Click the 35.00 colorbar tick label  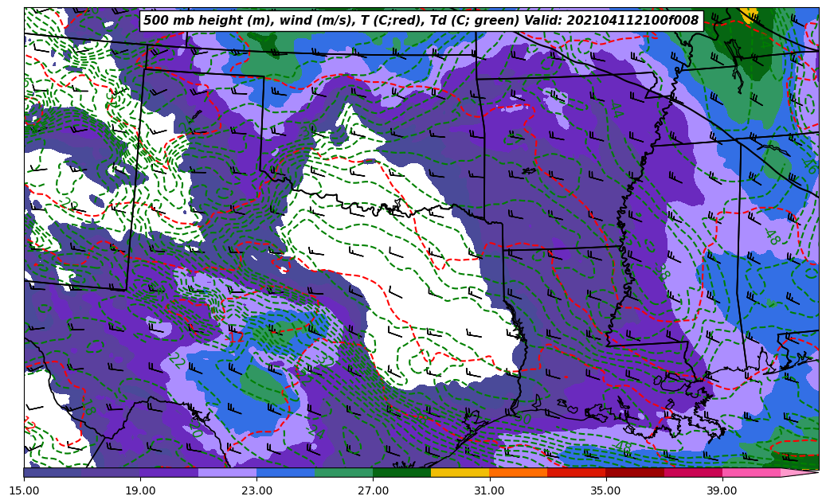(605, 491)
